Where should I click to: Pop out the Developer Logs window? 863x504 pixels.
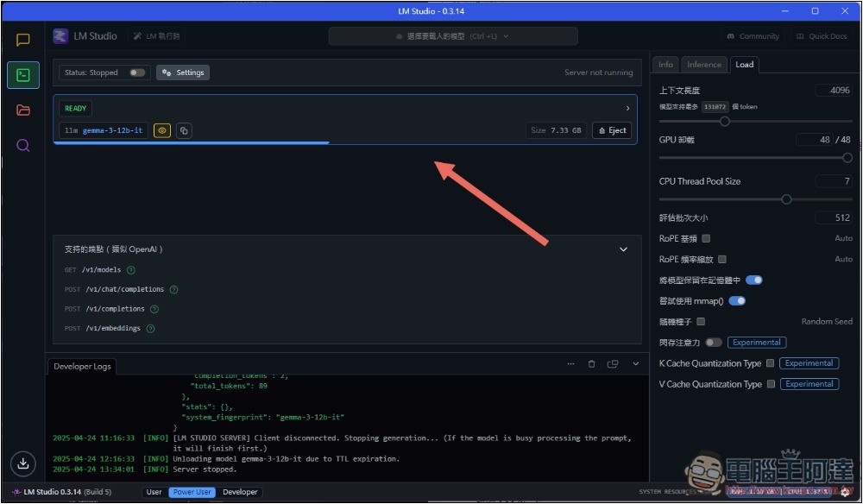point(613,365)
